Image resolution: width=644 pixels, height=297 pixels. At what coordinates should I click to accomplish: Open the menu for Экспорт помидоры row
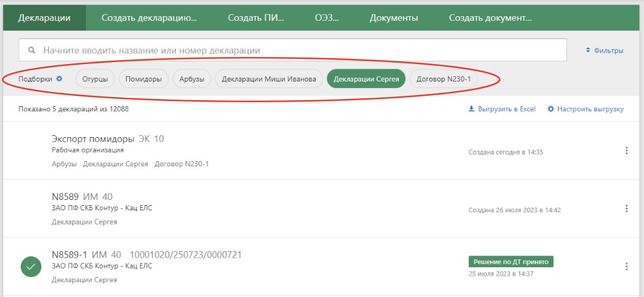[x=627, y=151]
